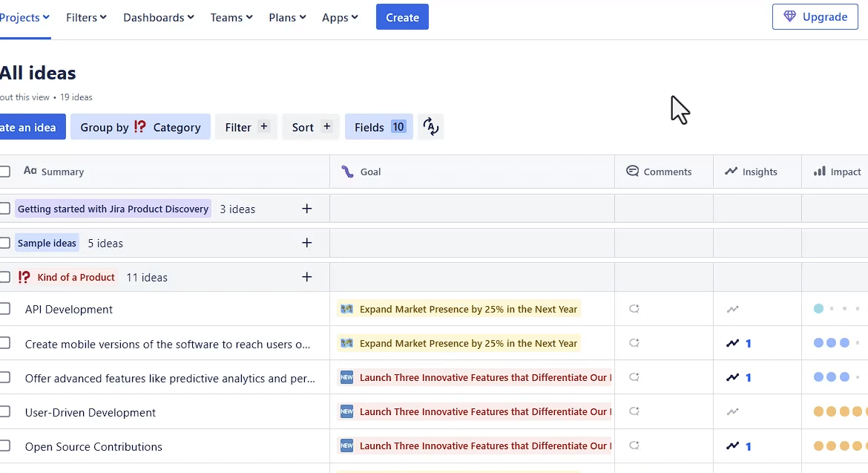Expand the Dashboards dropdown
Image resolution: width=868 pixels, height=473 pixels.
click(159, 17)
